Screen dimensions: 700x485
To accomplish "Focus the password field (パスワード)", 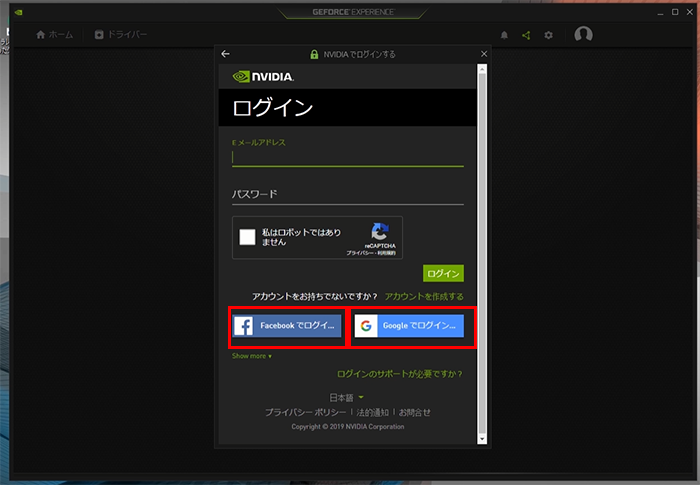I will coord(348,195).
